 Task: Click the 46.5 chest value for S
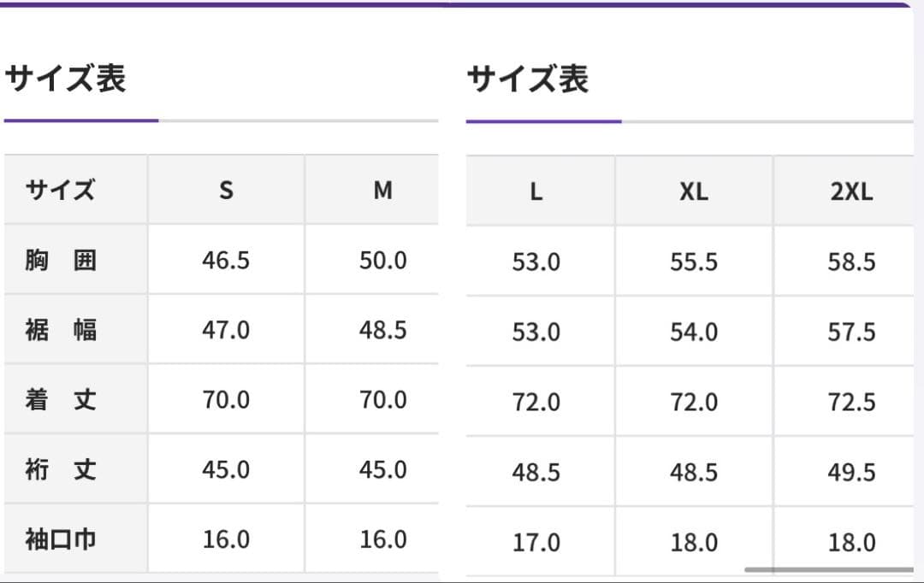(x=226, y=261)
